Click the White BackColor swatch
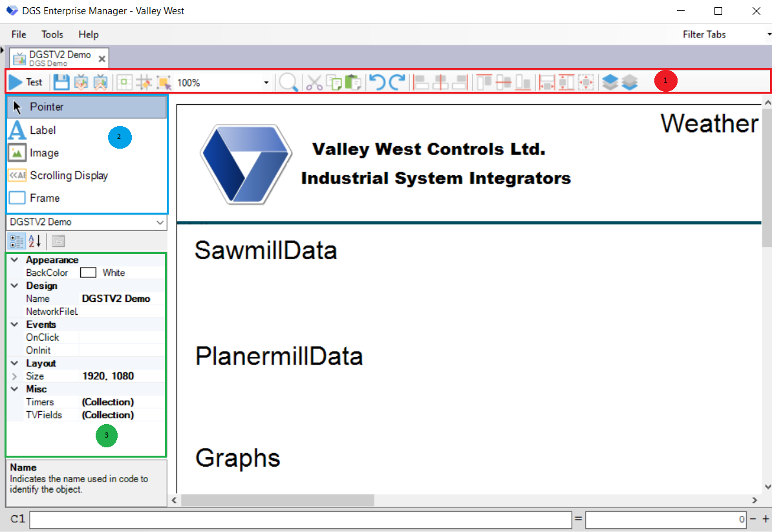 click(88, 273)
